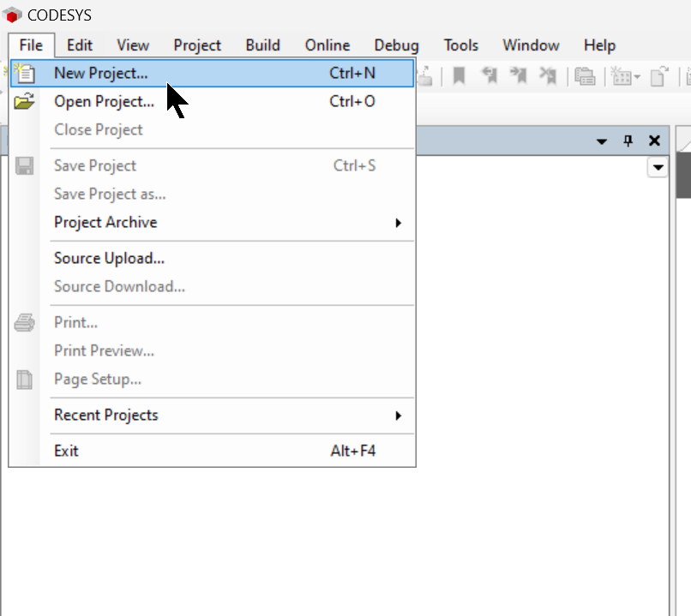Click the dark vertical scrollbar thumb at right

click(683, 176)
